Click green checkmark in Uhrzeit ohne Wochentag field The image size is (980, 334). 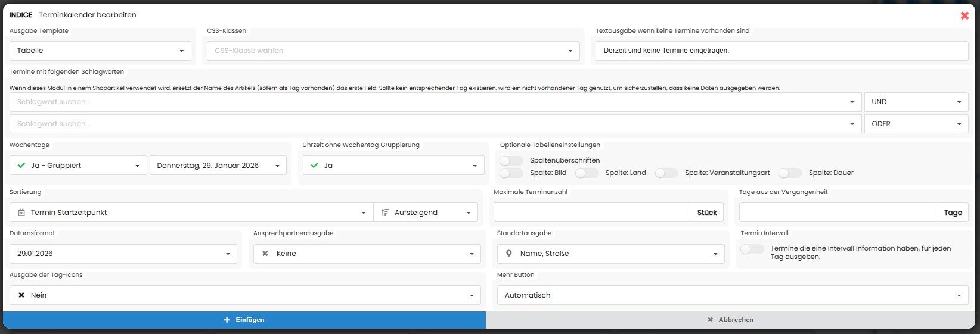pos(315,166)
